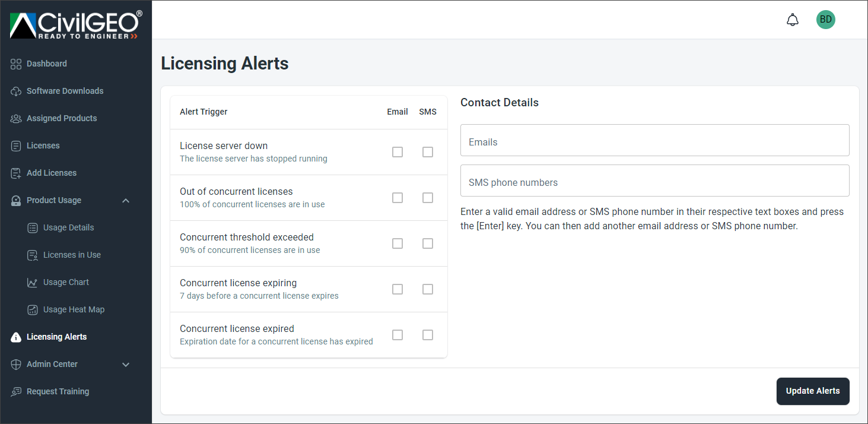Select Request Training from the sidebar
Viewport: 868px width, 424px height.
58,391
